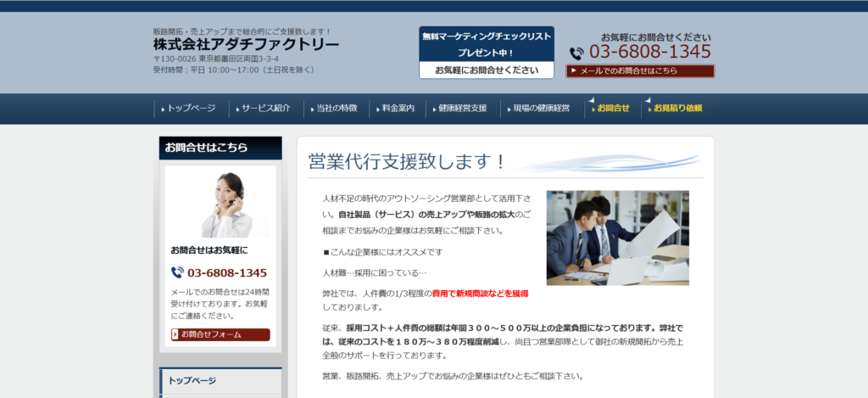Click header phone number 03-6808-1345
This screenshot has height=398, width=868.
650,52
